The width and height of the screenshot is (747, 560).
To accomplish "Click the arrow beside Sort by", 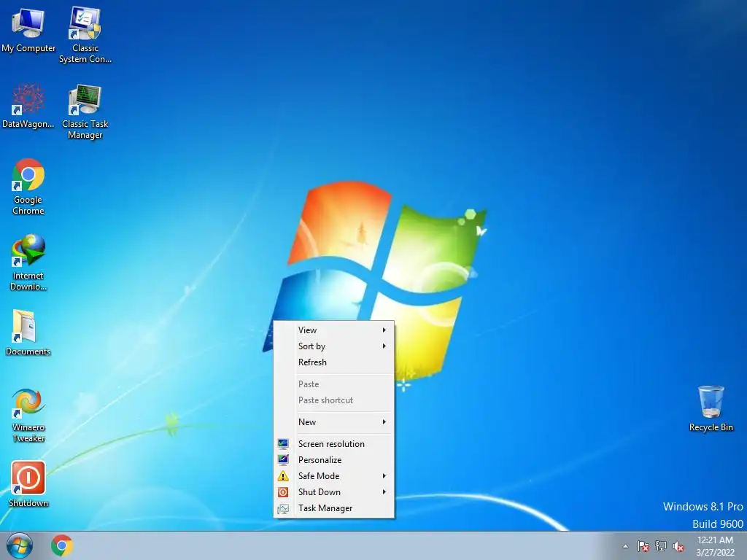I will [x=384, y=346].
